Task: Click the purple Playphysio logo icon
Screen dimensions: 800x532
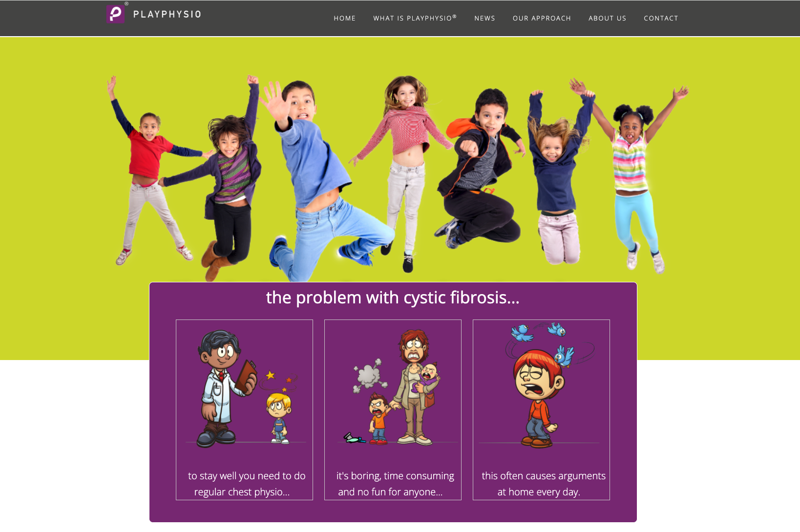Action: (x=116, y=14)
